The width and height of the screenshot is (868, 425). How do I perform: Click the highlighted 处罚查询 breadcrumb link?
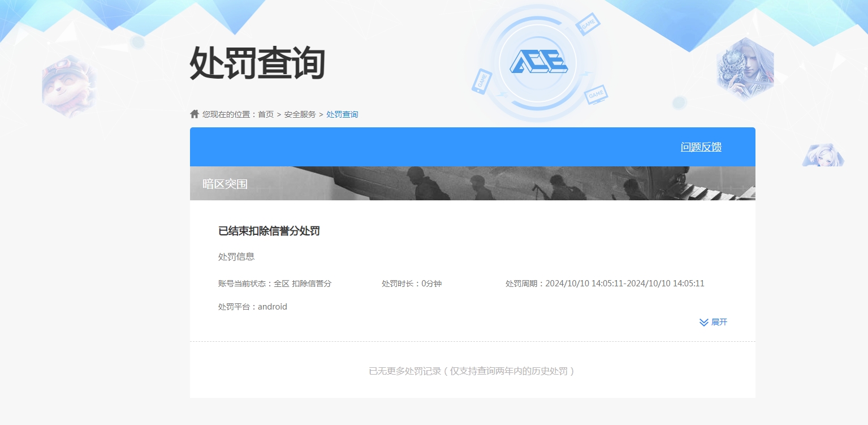click(x=342, y=114)
